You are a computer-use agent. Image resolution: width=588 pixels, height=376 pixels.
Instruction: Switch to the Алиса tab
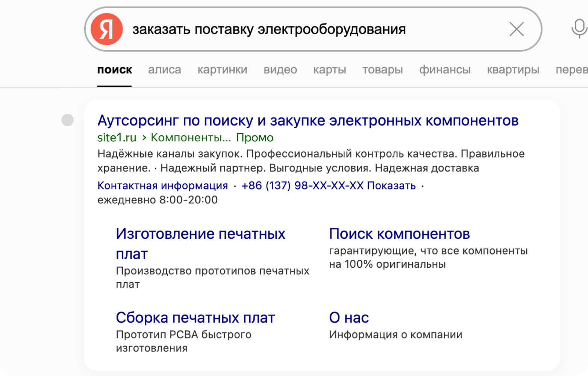(x=164, y=70)
